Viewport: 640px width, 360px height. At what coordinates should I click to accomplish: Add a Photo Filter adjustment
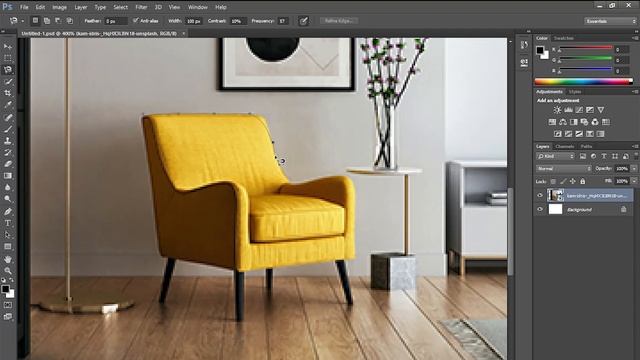(584, 122)
